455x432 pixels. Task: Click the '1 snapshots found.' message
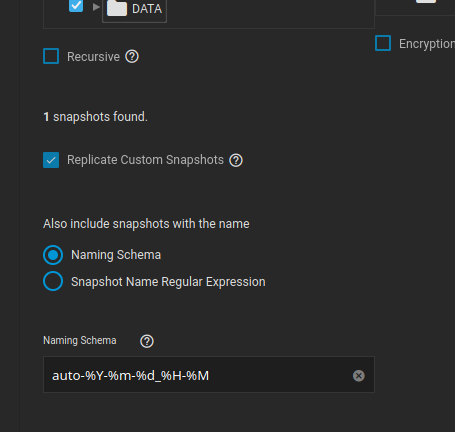95,117
